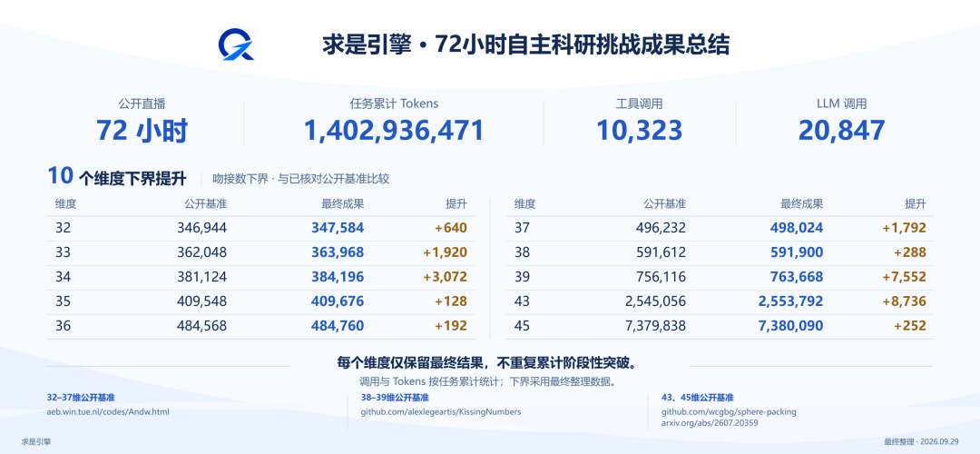Screen dimensions: 980x454
Task: Click the heading 10 个维度下界提升
Action: coord(117,178)
